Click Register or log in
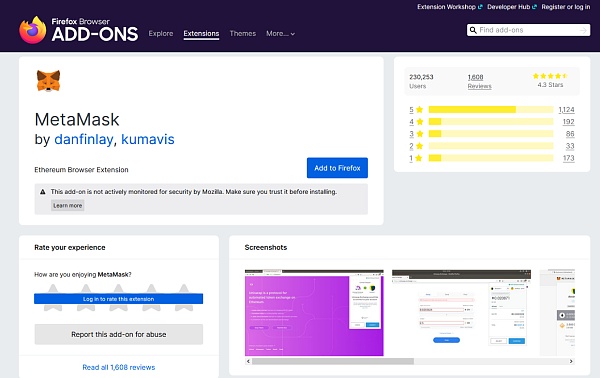This screenshot has height=378, width=600. point(566,7)
